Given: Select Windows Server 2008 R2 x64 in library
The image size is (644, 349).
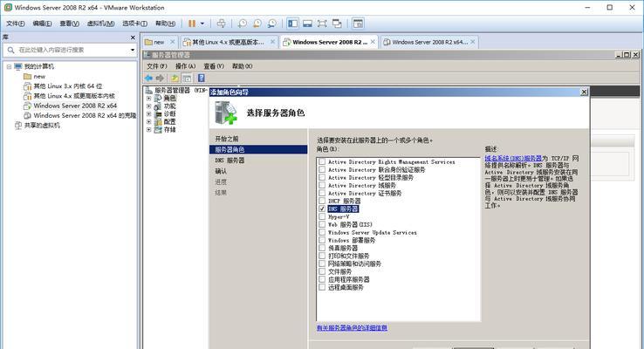Looking at the screenshot, I should [75, 106].
